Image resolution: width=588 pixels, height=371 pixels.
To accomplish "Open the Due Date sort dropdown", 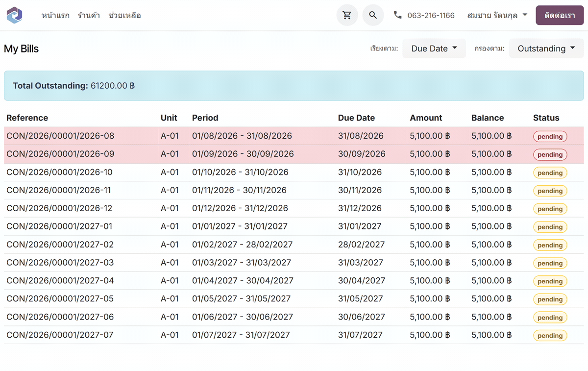I will (x=434, y=49).
